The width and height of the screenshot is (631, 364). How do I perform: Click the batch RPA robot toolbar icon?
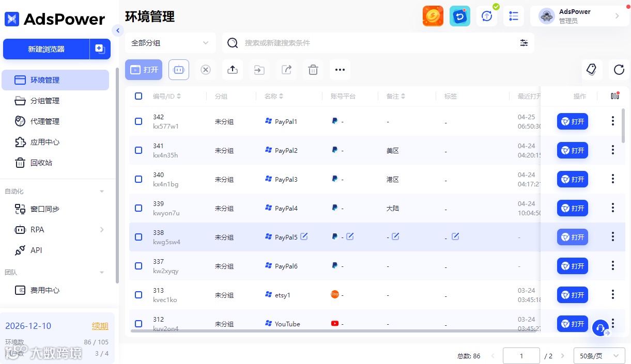pyautogui.click(x=179, y=70)
